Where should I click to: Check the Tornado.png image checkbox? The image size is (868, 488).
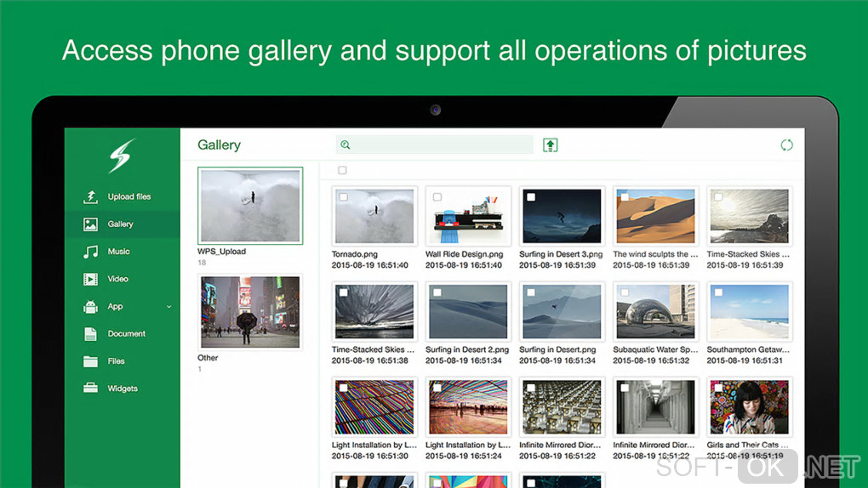coord(344,197)
